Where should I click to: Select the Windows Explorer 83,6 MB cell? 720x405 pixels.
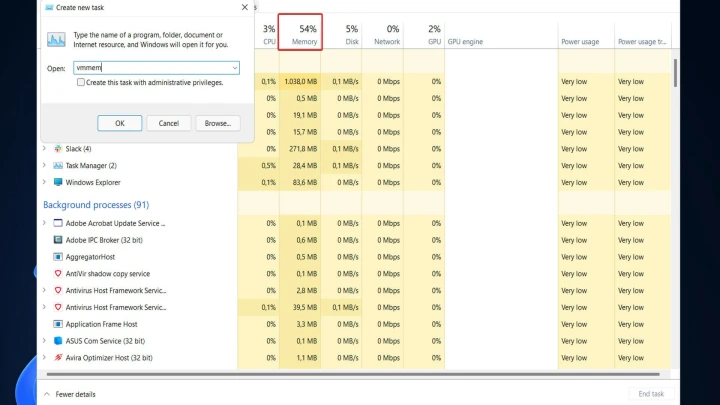[300, 182]
